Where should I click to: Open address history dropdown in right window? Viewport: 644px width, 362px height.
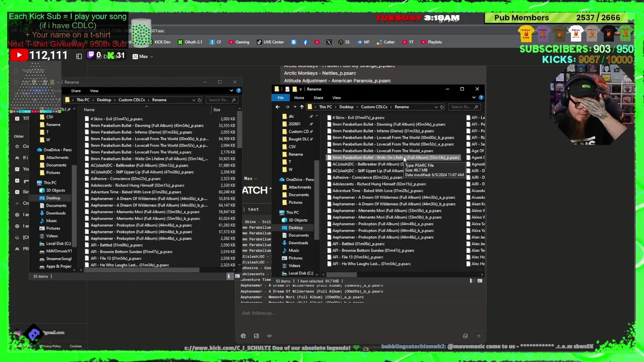coord(436,107)
